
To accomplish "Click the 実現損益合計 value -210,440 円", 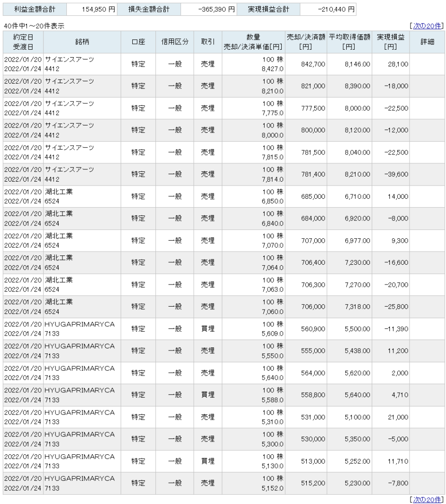I will click(x=336, y=9).
